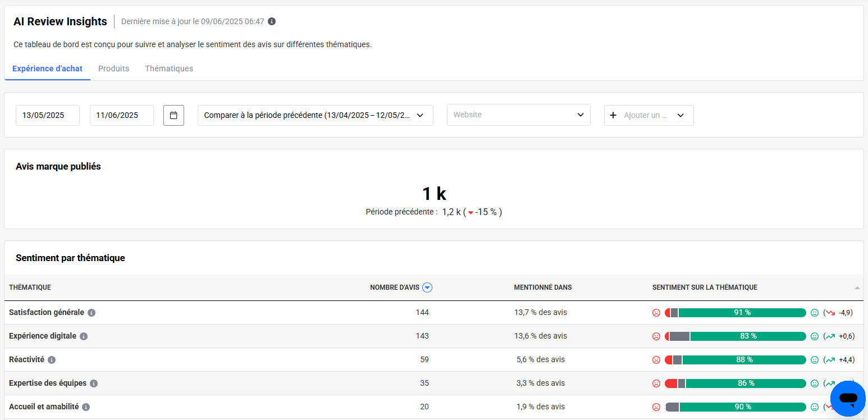868x420 pixels.
Task: Toggle sort arrow on Nombre d'avis column
Action: (427, 287)
